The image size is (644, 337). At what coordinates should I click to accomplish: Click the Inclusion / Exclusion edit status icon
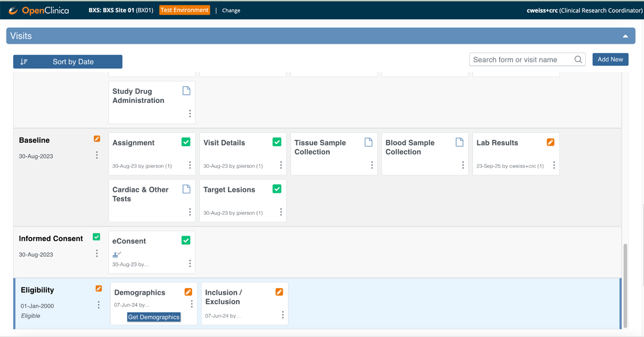click(279, 292)
